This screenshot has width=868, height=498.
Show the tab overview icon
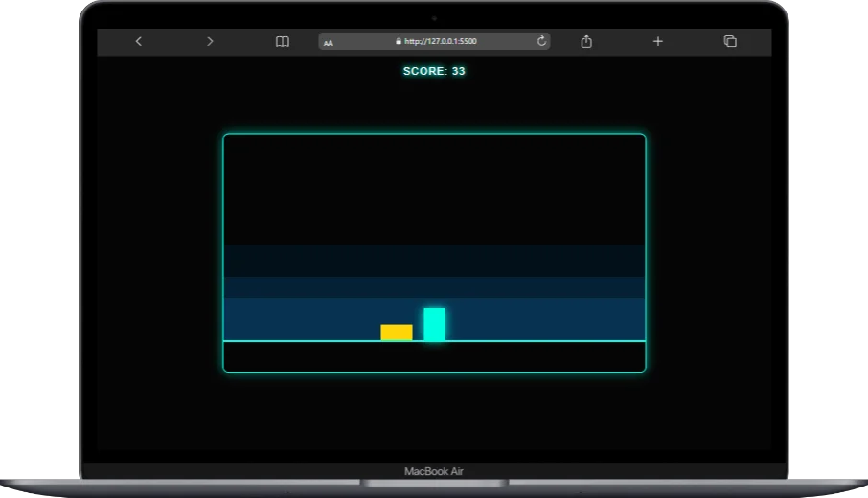[730, 41]
